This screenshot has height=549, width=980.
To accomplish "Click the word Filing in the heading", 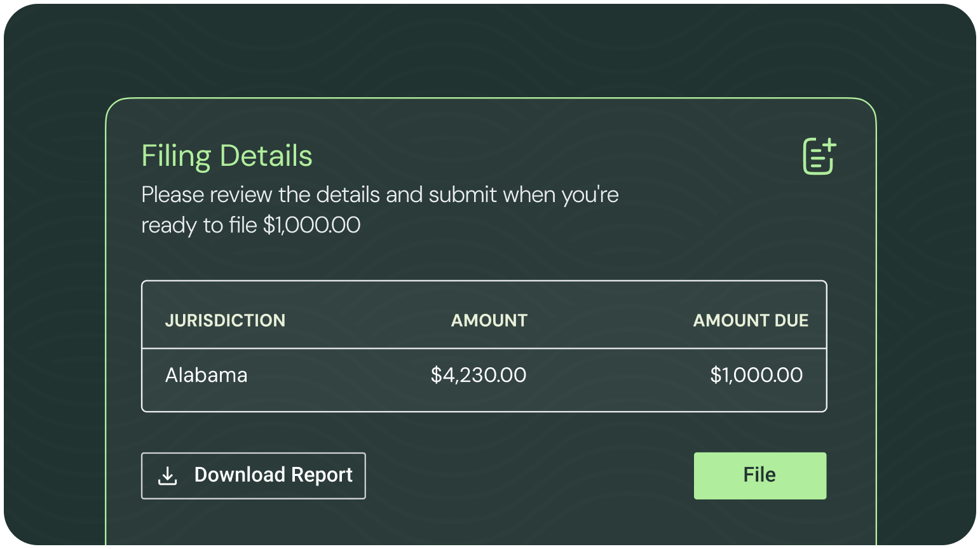I will [x=176, y=157].
